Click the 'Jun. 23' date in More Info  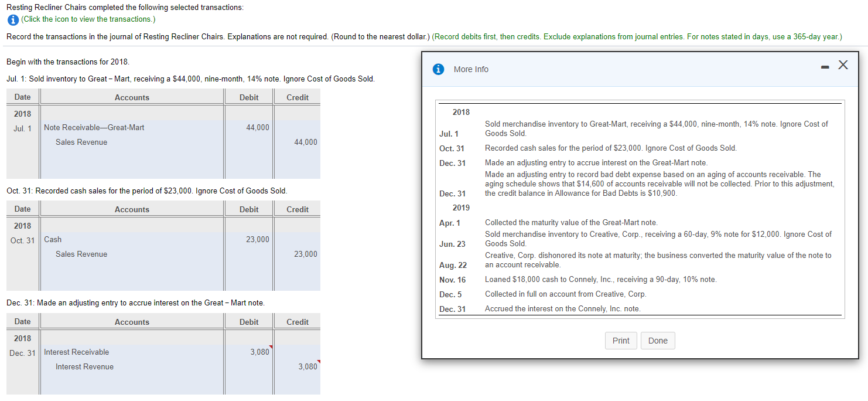(x=452, y=244)
